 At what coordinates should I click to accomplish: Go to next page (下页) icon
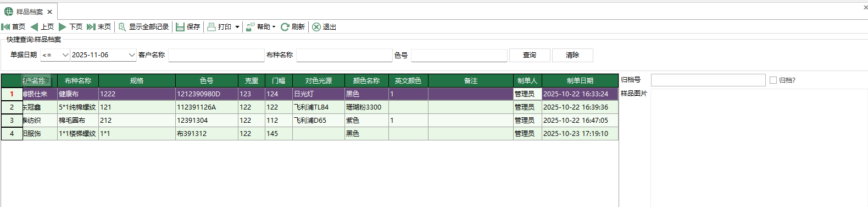(x=63, y=27)
